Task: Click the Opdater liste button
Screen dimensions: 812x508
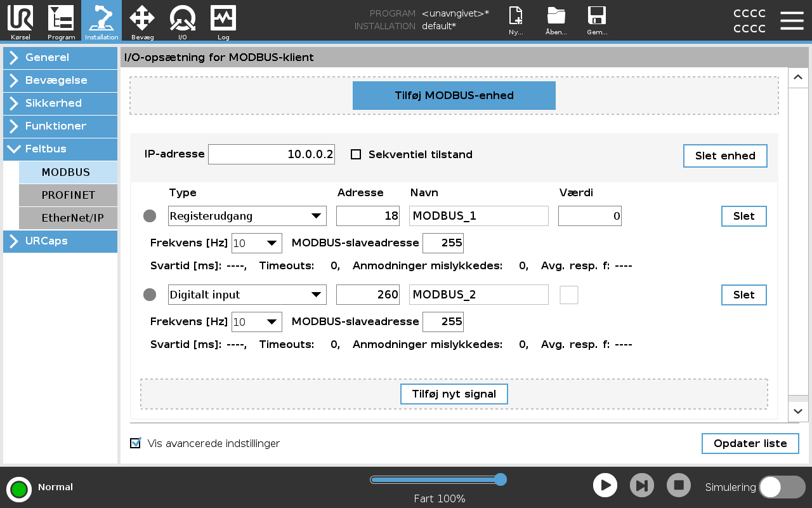Action: (x=750, y=443)
